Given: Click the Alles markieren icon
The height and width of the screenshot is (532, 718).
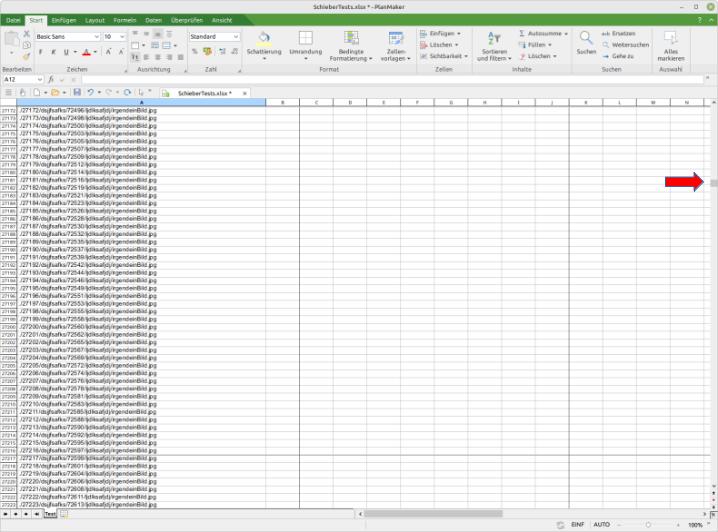Looking at the screenshot, I should [x=670, y=38].
